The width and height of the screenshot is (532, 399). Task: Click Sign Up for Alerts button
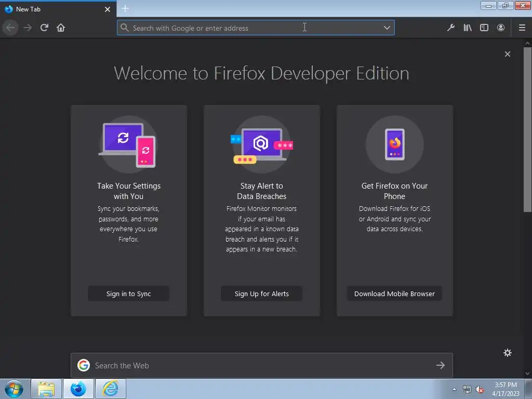262,294
